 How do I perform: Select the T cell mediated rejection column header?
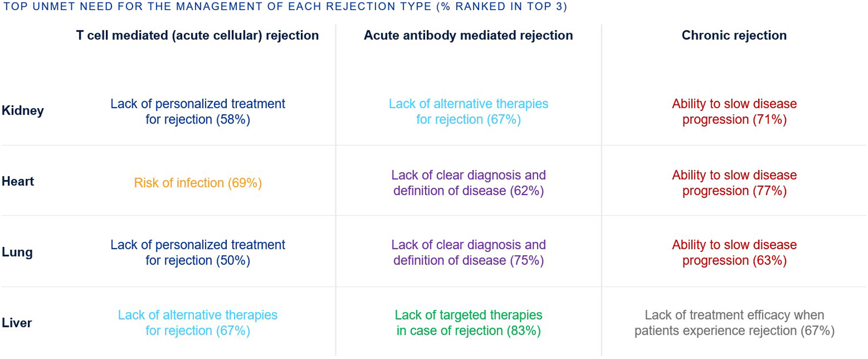[x=197, y=35]
